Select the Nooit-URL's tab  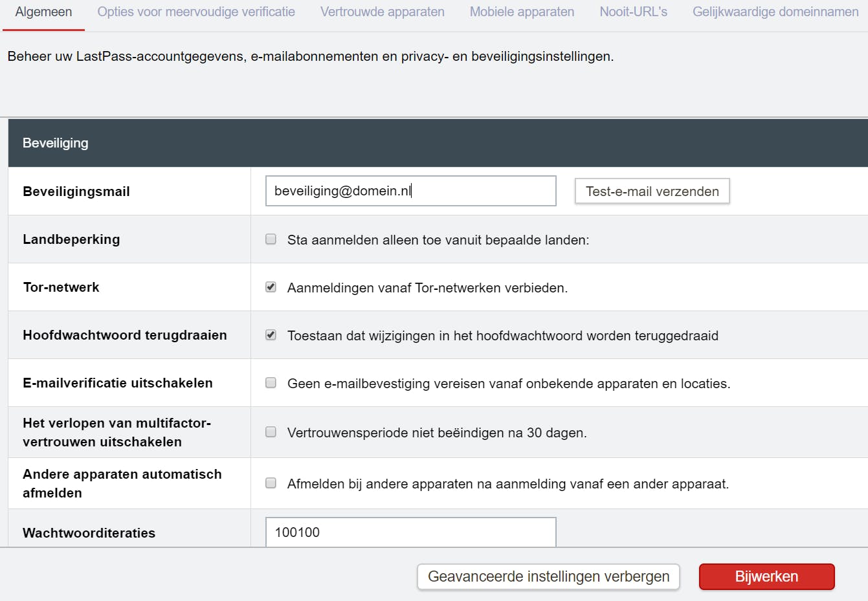pyautogui.click(x=633, y=12)
